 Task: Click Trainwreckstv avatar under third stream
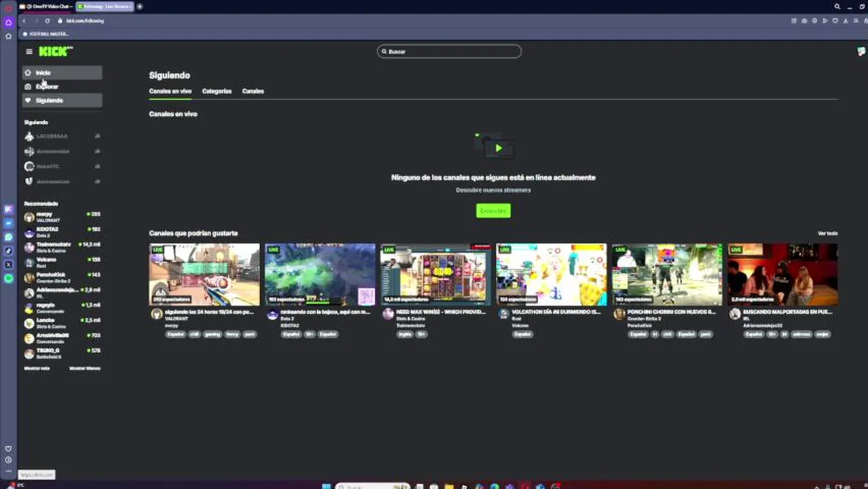coord(388,314)
